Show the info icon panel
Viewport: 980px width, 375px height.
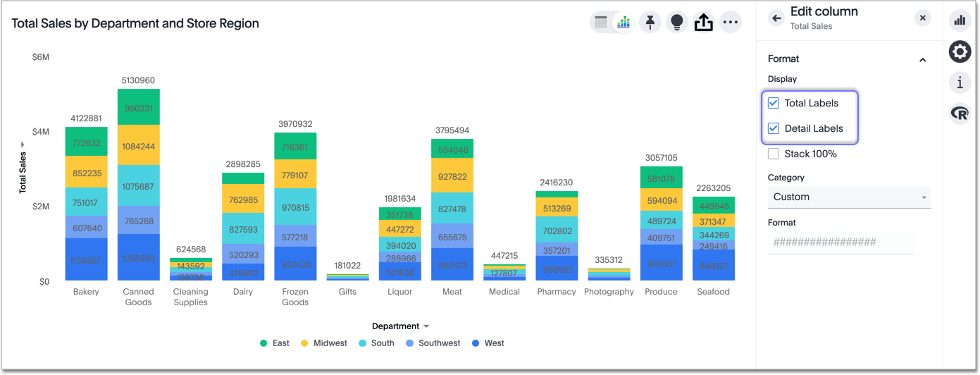click(960, 82)
